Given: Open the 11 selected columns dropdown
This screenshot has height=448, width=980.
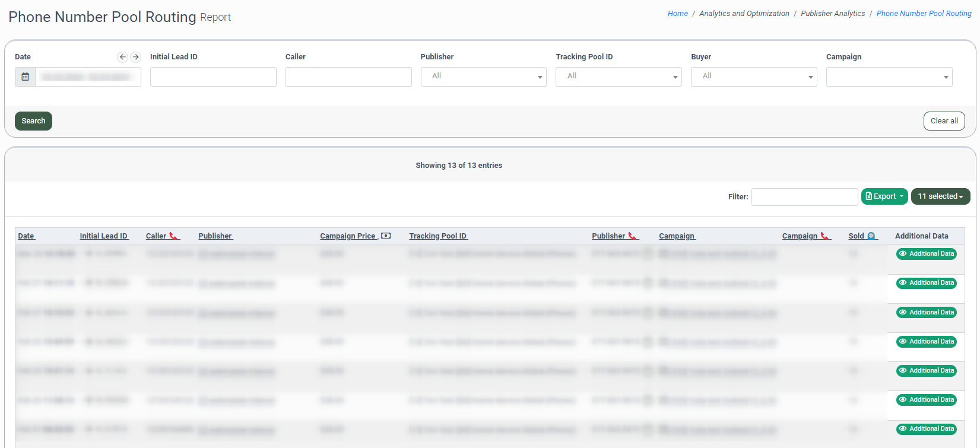Looking at the screenshot, I should tap(940, 196).
